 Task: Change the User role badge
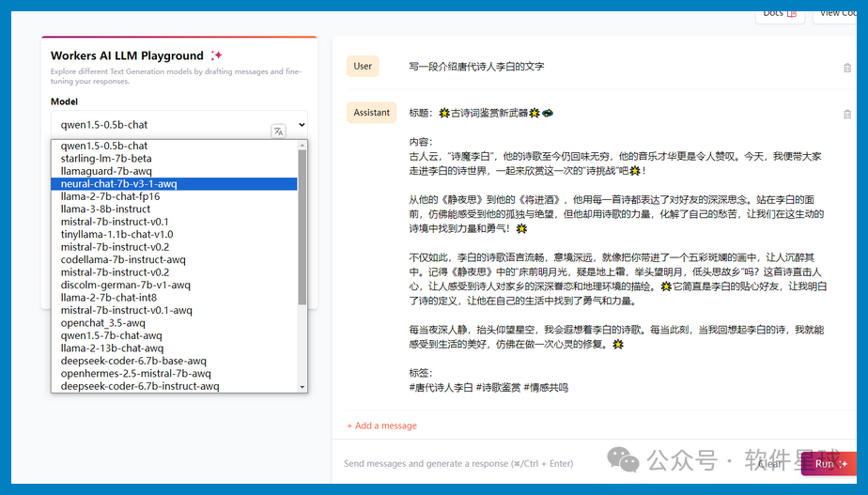[363, 67]
